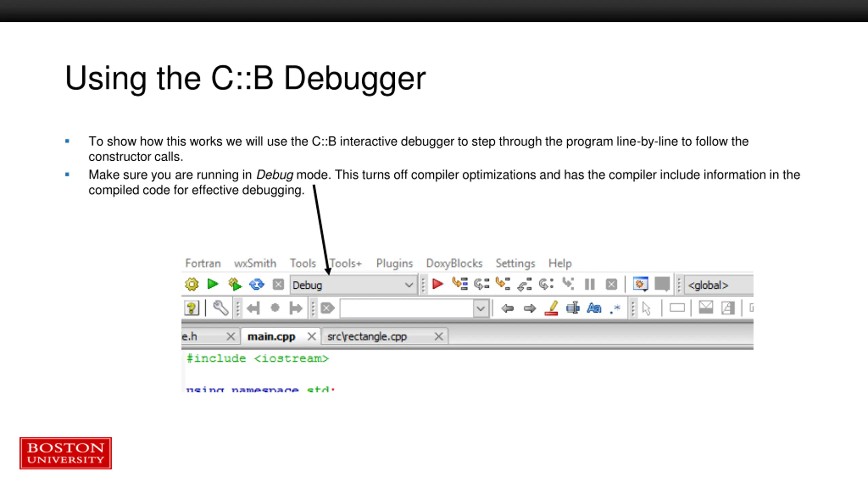868x488 pixels.
Task: Close the main.cpp tab
Action: point(312,337)
